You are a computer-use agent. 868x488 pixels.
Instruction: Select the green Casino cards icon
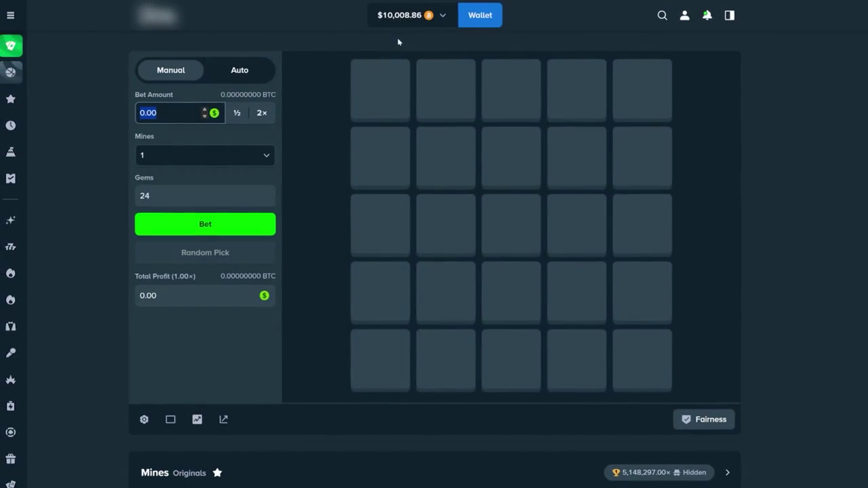(11, 45)
